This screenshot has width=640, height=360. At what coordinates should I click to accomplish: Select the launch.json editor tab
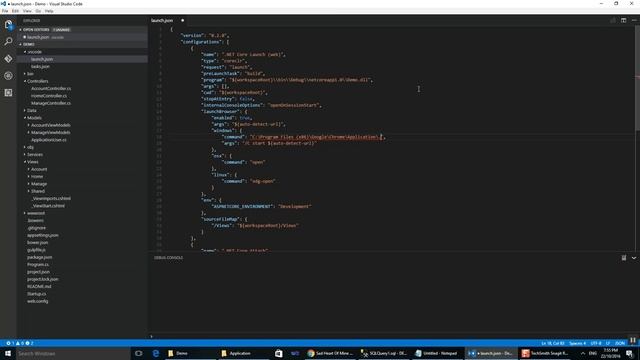168,20
